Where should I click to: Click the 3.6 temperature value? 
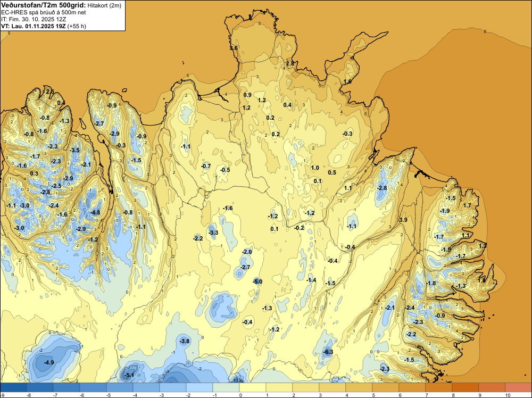[234, 48]
